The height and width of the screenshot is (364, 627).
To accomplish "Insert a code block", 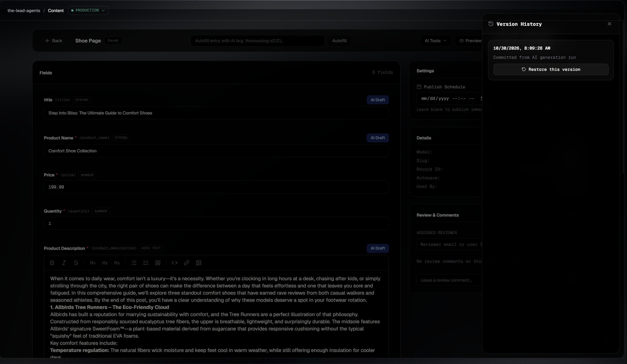I will [x=175, y=263].
